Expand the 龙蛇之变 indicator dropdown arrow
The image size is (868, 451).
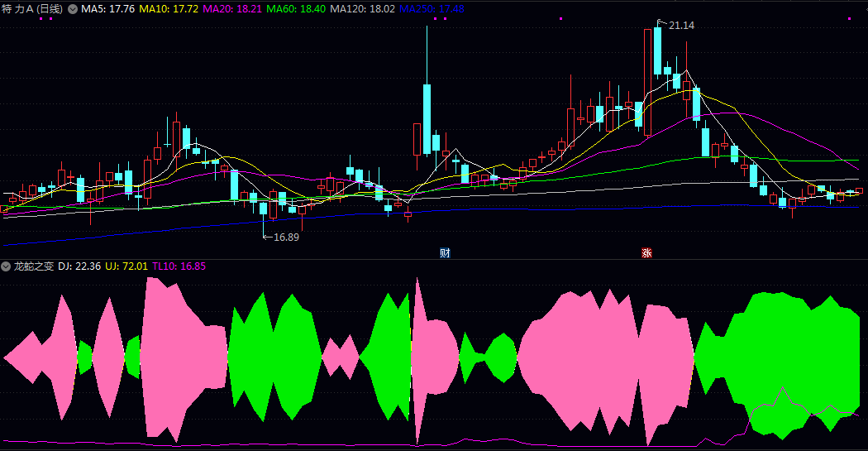point(7,266)
